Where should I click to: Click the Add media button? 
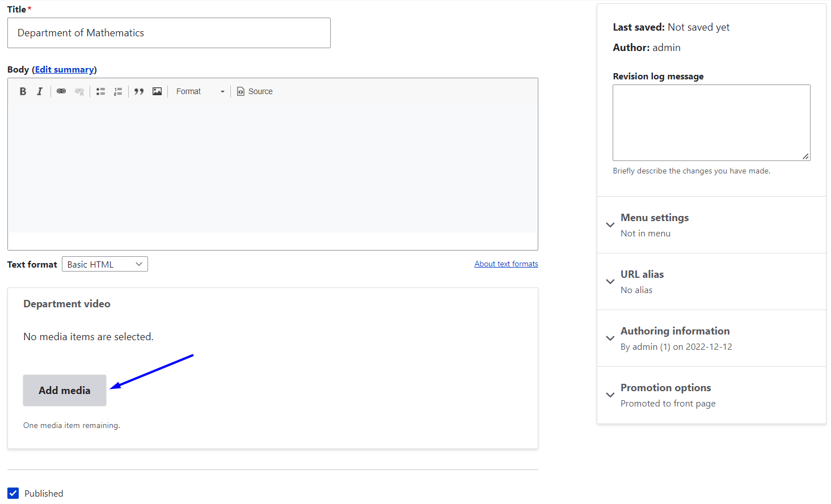[64, 390]
